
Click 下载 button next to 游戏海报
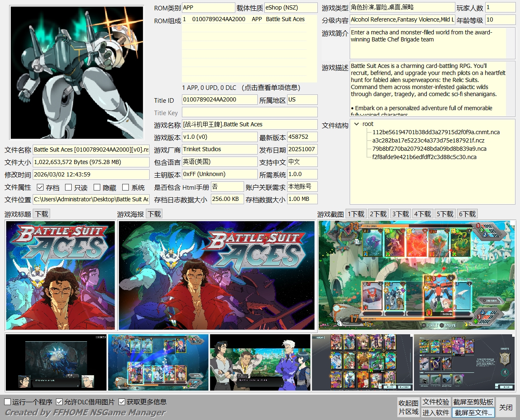(x=154, y=214)
